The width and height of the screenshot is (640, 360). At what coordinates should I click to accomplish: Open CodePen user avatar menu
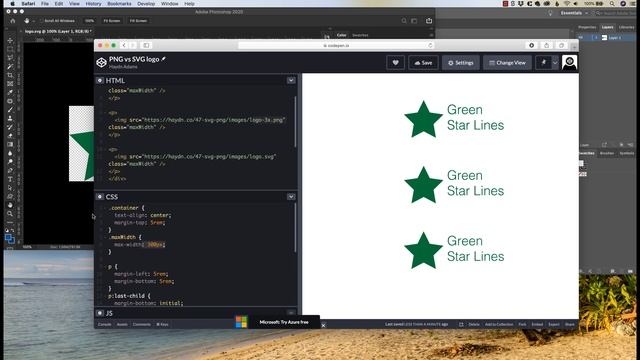tap(569, 62)
